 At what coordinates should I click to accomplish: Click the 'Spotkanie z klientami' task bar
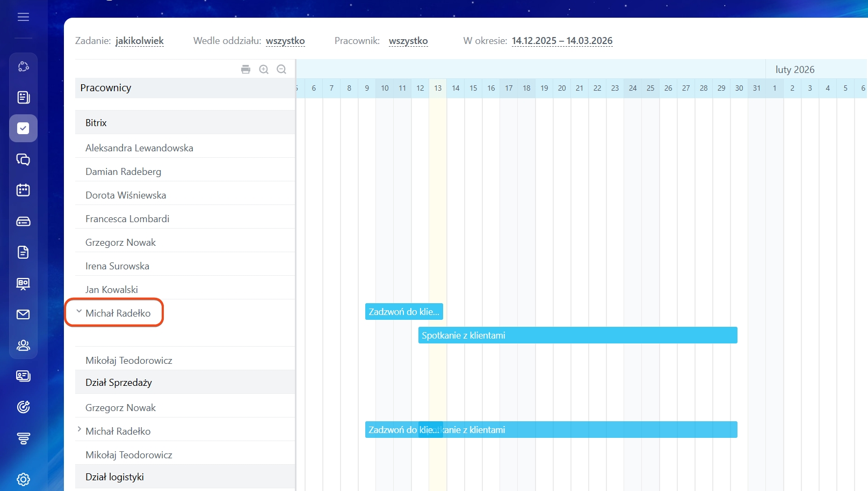click(x=577, y=335)
